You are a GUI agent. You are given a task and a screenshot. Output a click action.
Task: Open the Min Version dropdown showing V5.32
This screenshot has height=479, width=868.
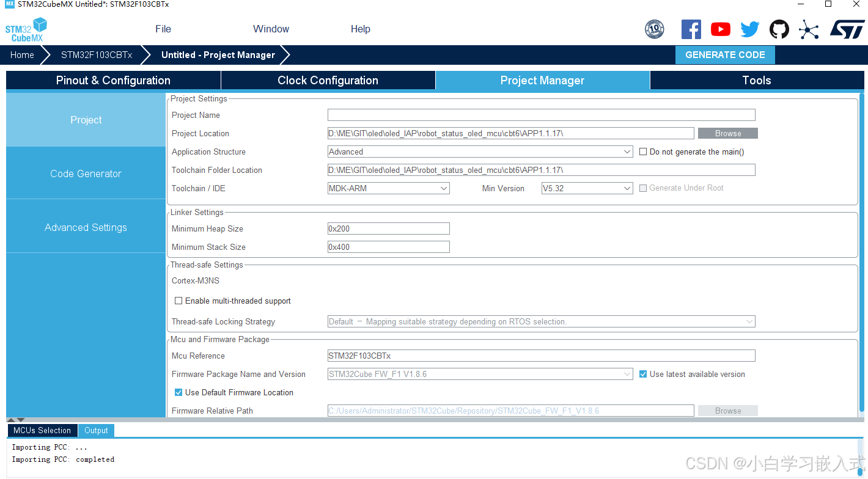[587, 188]
